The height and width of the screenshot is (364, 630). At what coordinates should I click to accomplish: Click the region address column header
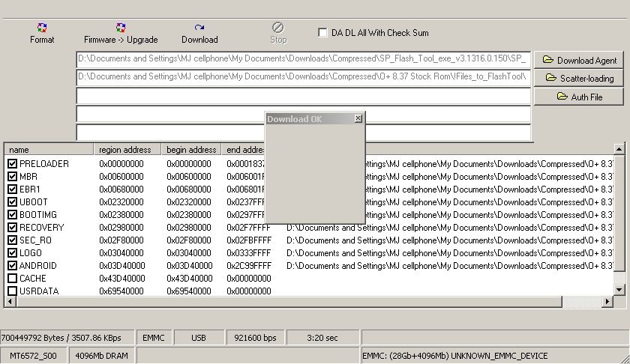pos(127,150)
